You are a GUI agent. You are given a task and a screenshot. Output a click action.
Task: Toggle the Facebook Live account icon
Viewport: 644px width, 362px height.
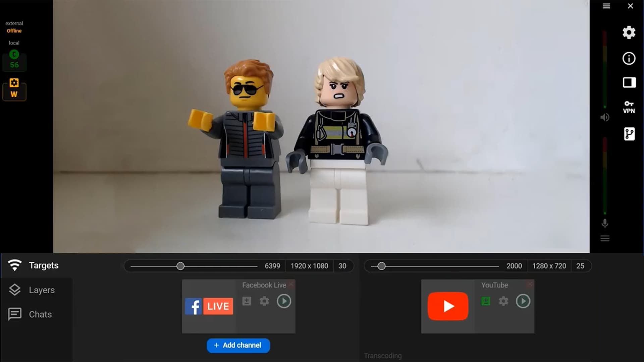pyautogui.click(x=247, y=301)
